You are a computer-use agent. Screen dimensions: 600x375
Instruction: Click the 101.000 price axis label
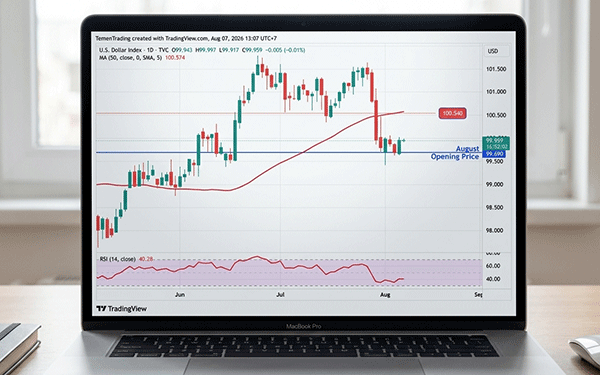[496, 92]
